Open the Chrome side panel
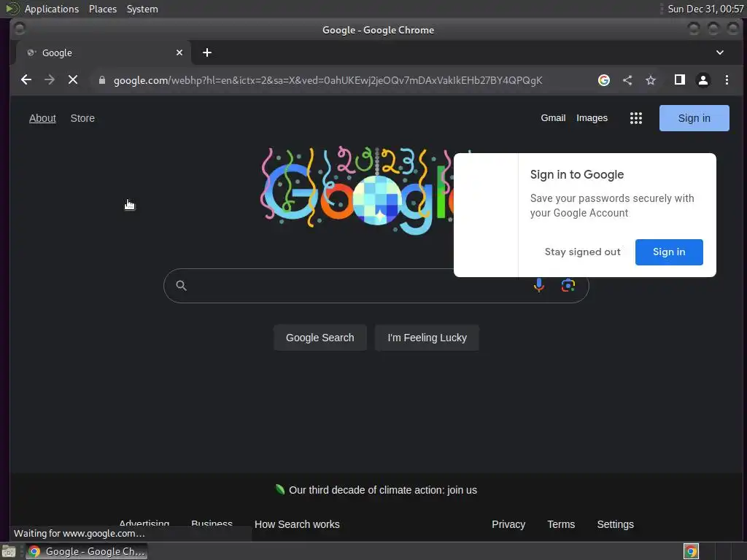Image resolution: width=747 pixels, height=560 pixels. (680, 80)
